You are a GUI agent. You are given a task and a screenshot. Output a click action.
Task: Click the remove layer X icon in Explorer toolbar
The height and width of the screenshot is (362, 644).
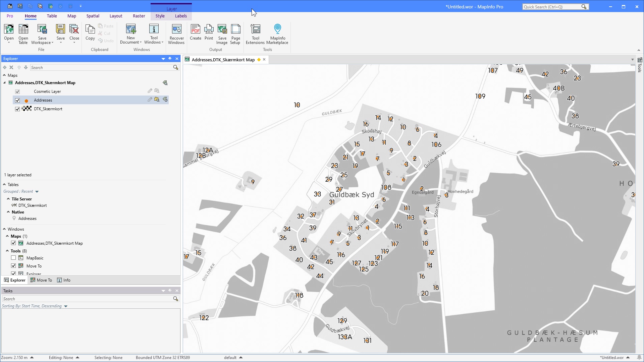point(11,67)
